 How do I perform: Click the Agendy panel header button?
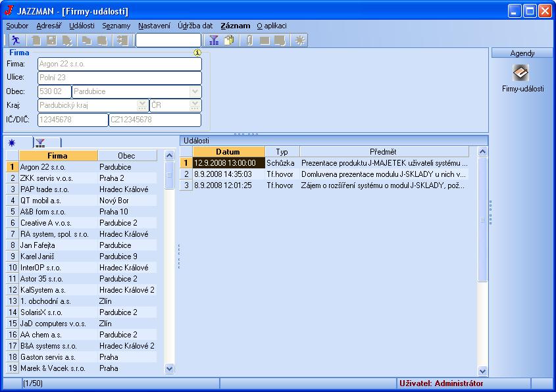pos(522,53)
